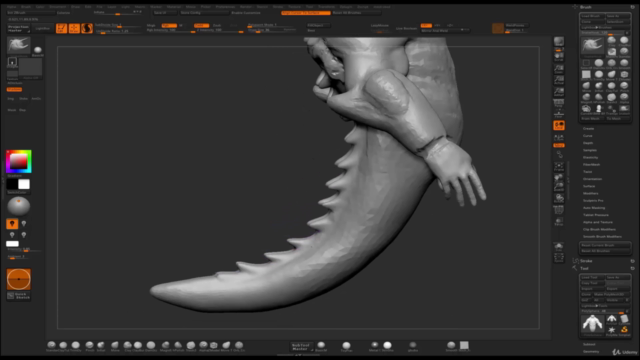Open the Stroke palette header
Image resolution: width=640 pixels, height=360 pixels.
click(586, 261)
